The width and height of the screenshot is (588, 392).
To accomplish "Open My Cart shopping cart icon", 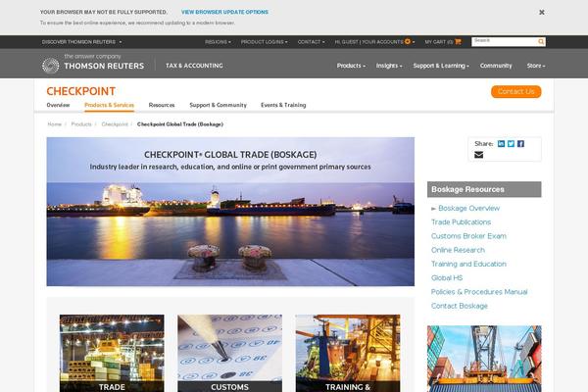I will coord(458,42).
